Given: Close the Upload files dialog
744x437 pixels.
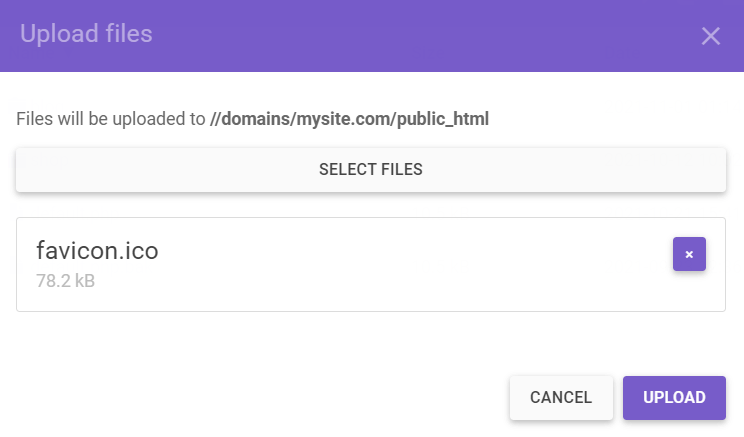Looking at the screenshot, I should pyautogui.click(x=710, y=37).
